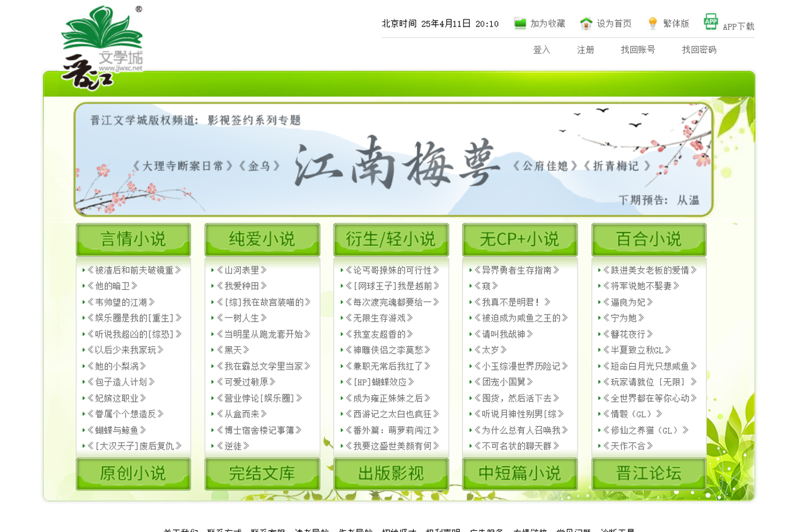Open novel 《将军说她不娶妻》
This screenshot has width=807, height=532.
coord(641,286)
